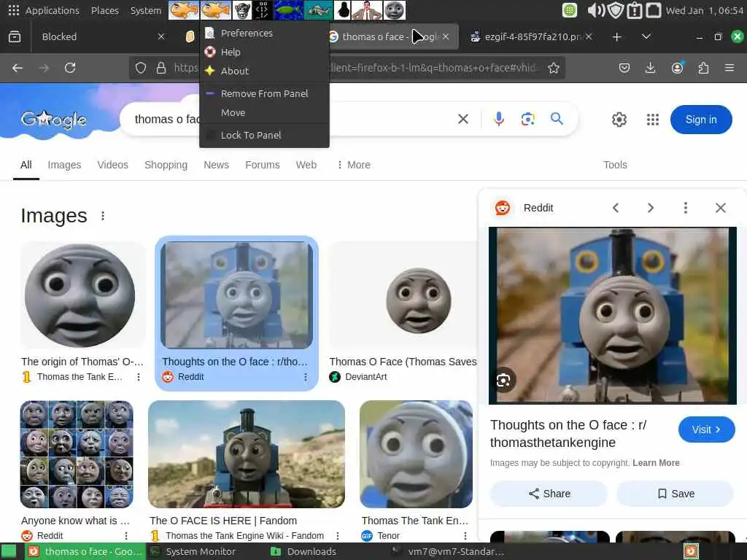Open the Google apps grid icon
Image resolution: width=747 pixels, height=560 pixels.
pos(653,120)
